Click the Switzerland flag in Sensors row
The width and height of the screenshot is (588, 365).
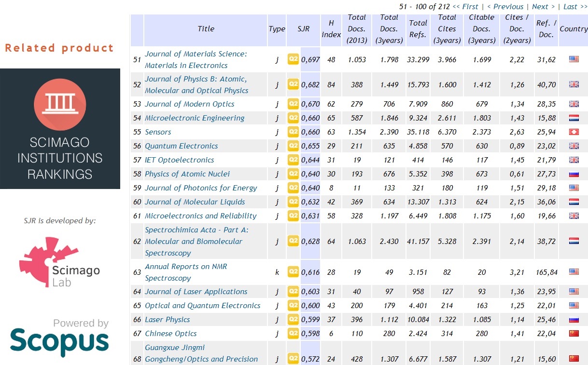(574, 132)
